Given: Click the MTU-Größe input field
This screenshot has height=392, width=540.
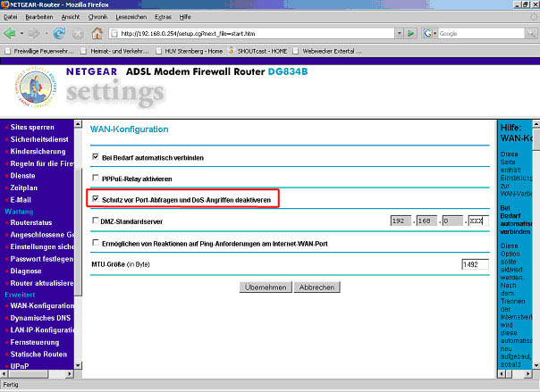Looking at the screenshot, I should pyautogui.click(x=474, y=264).
